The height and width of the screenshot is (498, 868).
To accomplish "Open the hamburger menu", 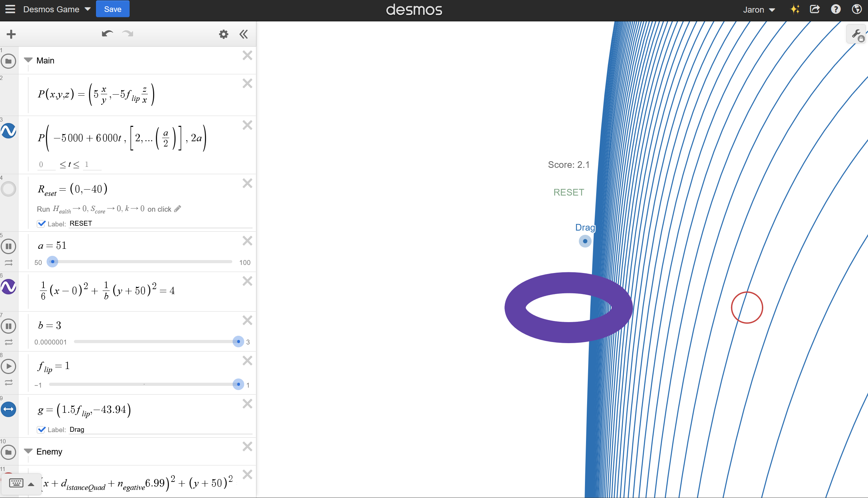I will pyautogui.click(x=10, y=9).
